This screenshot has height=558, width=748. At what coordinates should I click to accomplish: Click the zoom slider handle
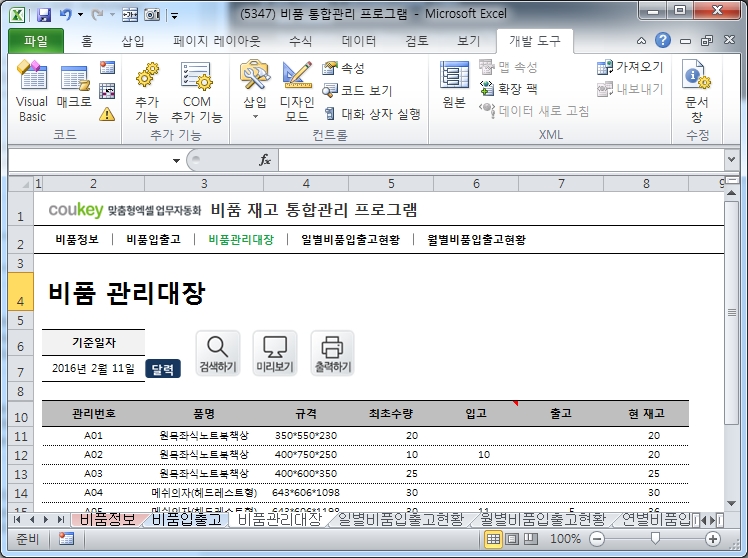pos(655,539)
